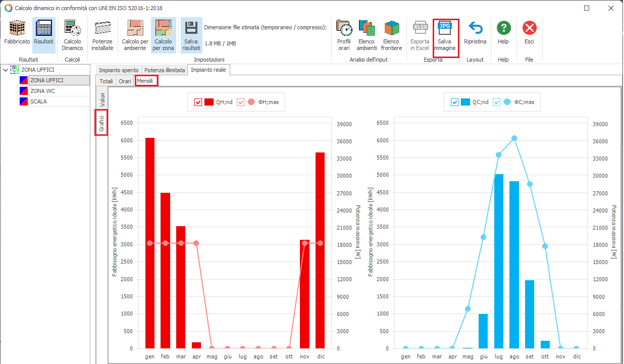Click the red QH;nd legend swatch
The height and width of the screenshot is (364, 624).
coord(209,102)
